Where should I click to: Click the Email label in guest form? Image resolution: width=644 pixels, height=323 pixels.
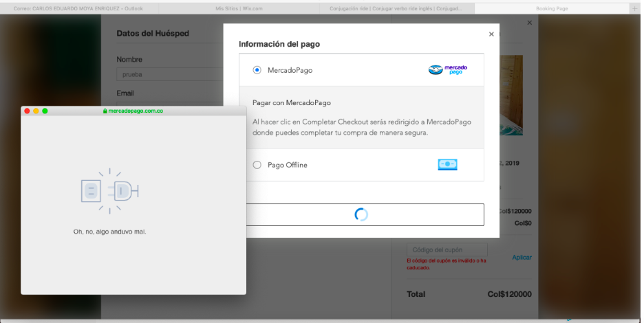pyautogui.click(x=125, y=93)
